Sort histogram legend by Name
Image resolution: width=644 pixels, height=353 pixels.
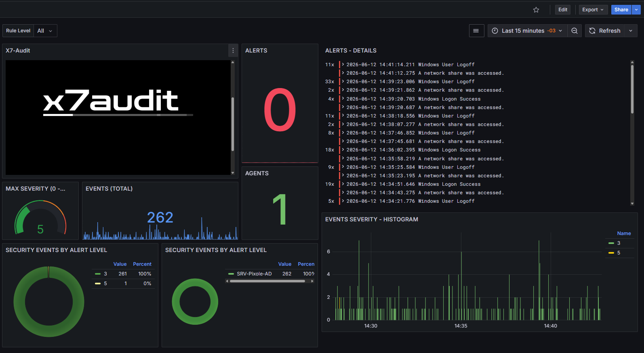click(x=624, y=233)
